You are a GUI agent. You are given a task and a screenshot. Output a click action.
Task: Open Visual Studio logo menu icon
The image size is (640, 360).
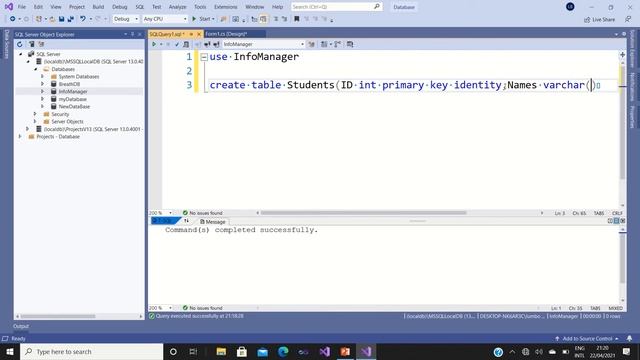9,7
